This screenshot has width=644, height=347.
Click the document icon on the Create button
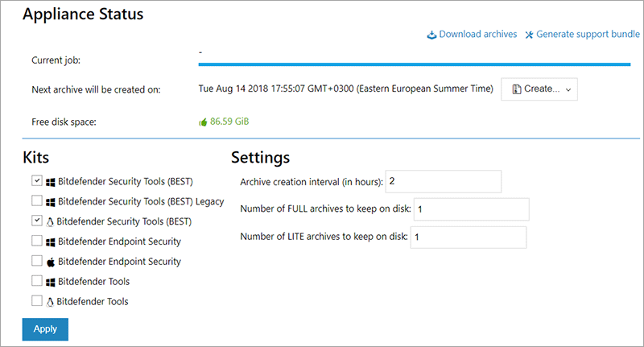(517, 89)
